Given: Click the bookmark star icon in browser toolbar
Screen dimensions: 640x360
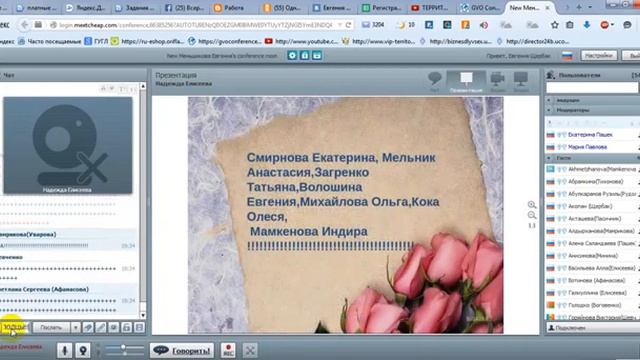Looking at the screenshot, I should pyautogui.click(x=554, y=25).
